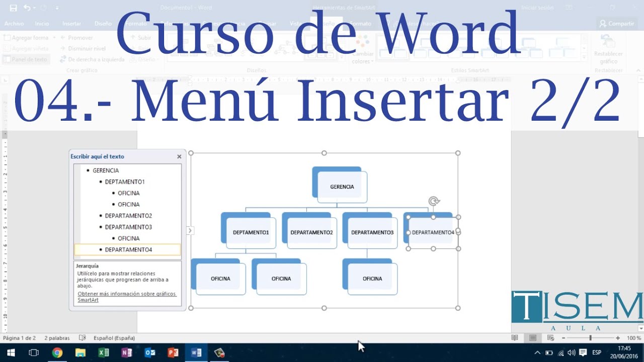Select the GERENCIA row in the text pane
644x362 pixels.
click(127, 170)
